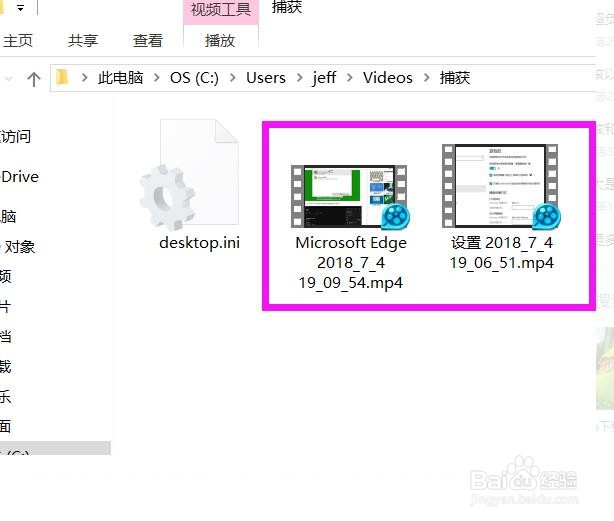Expand chevron after 此电脑 breadcrumb

point(157,78)
